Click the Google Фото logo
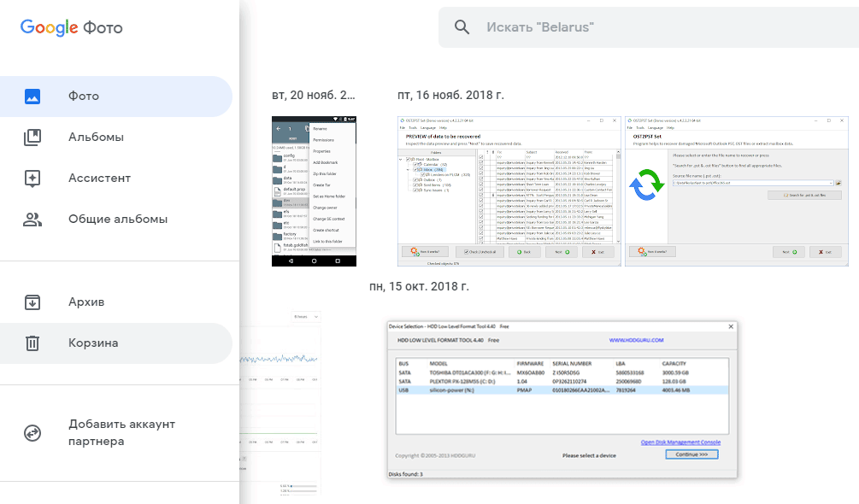Image resolution: width=859 pixels, height=504 pixels. (71, 27)
